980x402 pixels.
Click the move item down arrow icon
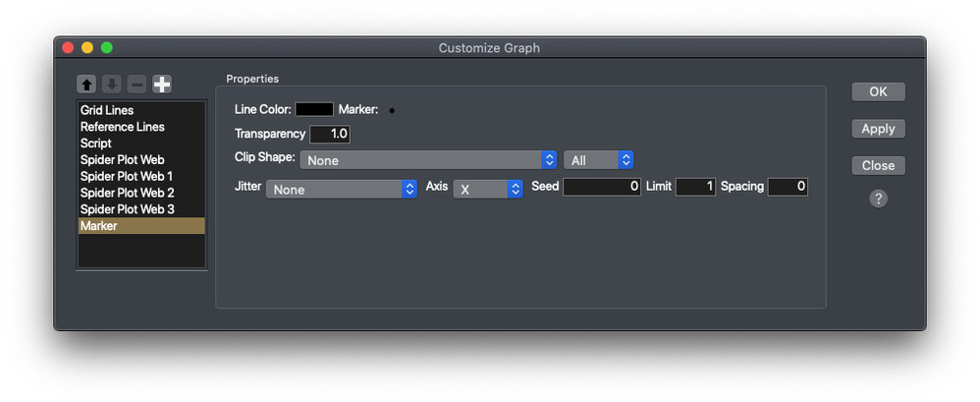112,86
